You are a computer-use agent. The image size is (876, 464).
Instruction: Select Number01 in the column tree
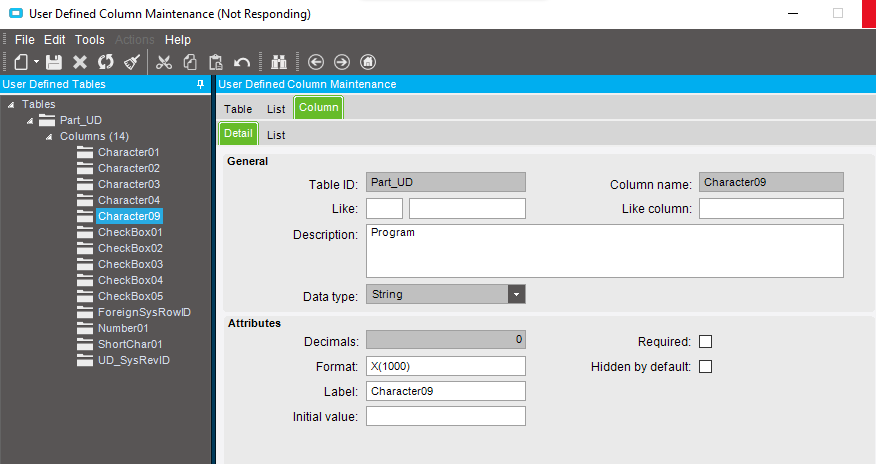point(123,328)
